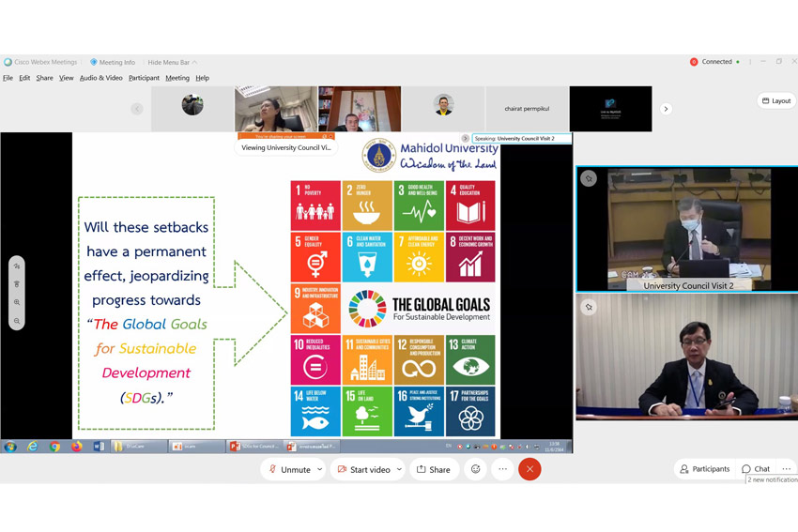Zoom in on the shared screen

pos(17,303)
